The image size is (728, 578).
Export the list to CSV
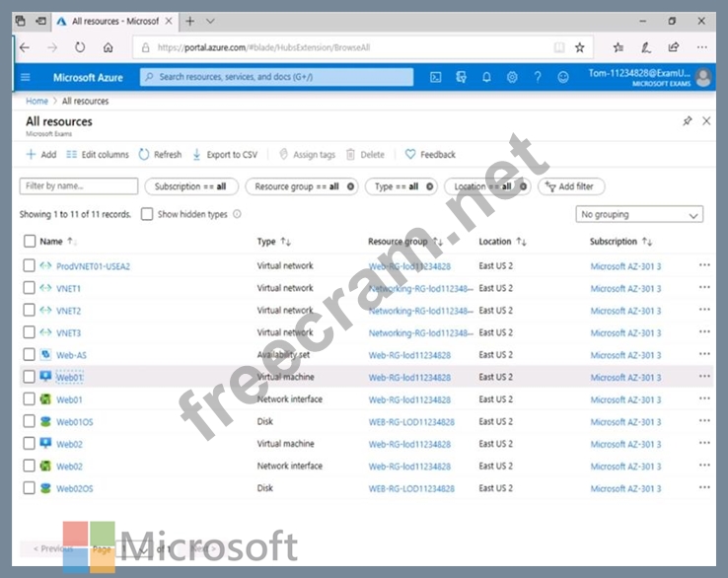pyautogui.click(x=225, y=155)
